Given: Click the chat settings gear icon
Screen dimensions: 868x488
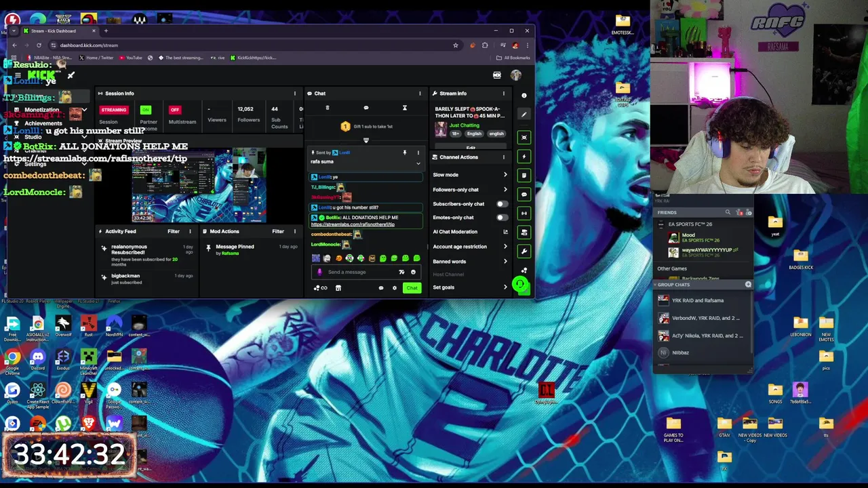Looking at the screenshot, I should point(394,288).
